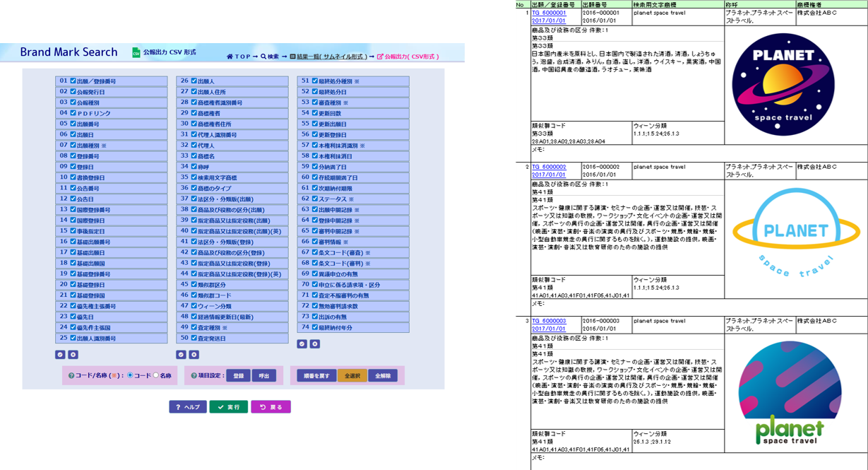Toggle 62 ステータス checkbox
The image size is (868, 470).
click(315, 199)
